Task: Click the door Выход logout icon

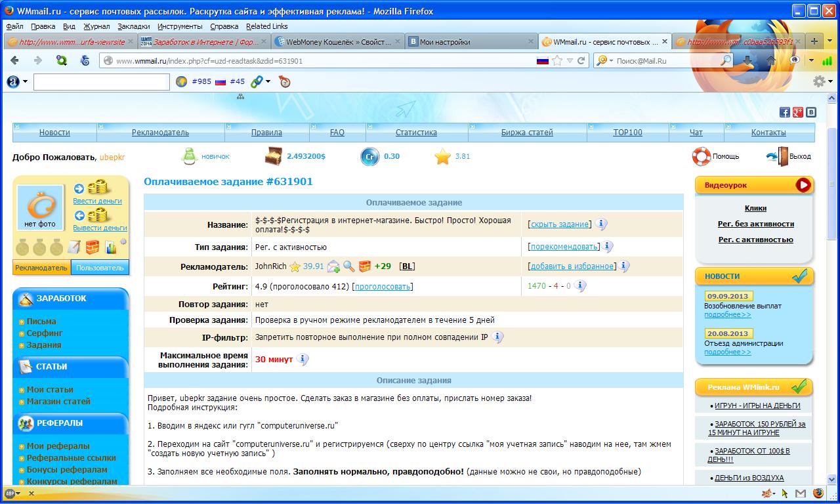Action: (x=777, y=156)
